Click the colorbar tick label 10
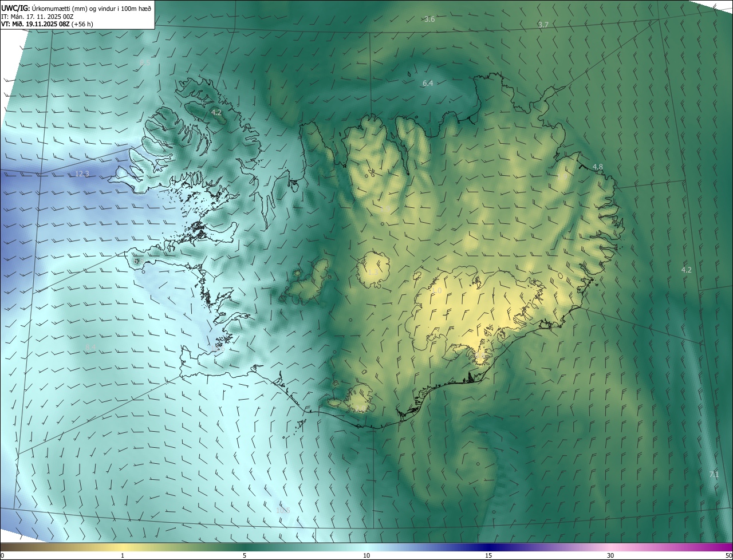The image size is (733, 560). coord(366,555)
